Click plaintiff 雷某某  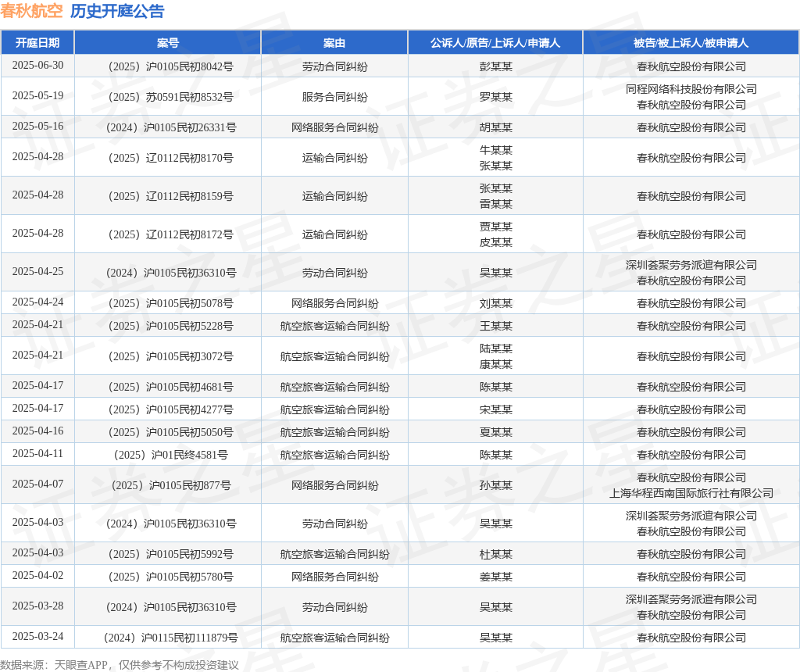(496, 204)
